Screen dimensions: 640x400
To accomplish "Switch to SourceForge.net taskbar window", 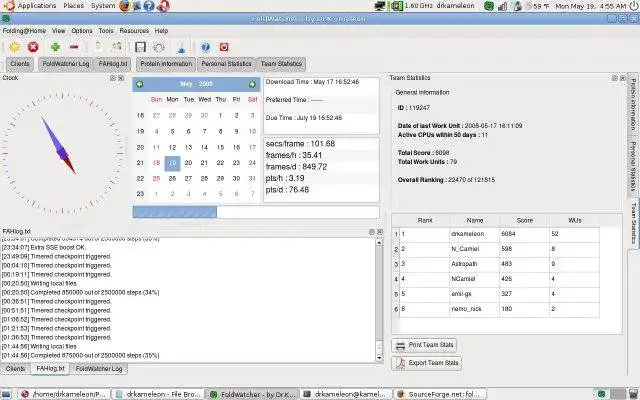I will (x=439, y=394).
